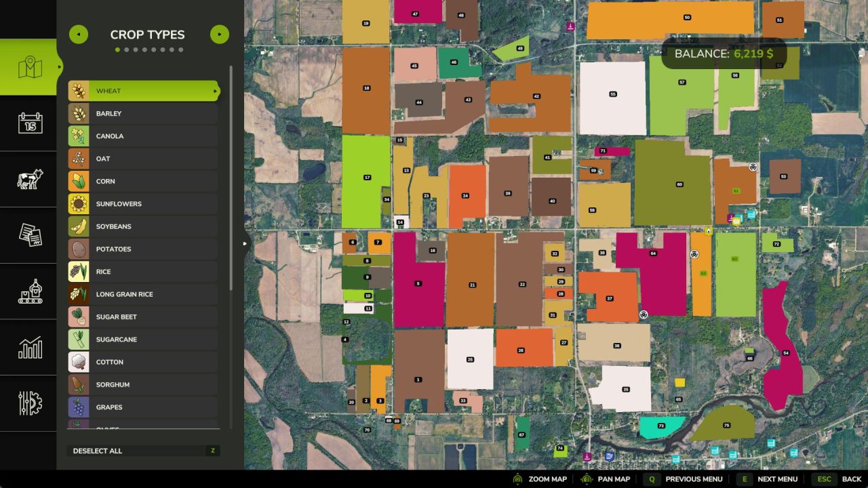Open the game settings sidebar icon
868x488 pixels.
[28, 403]
